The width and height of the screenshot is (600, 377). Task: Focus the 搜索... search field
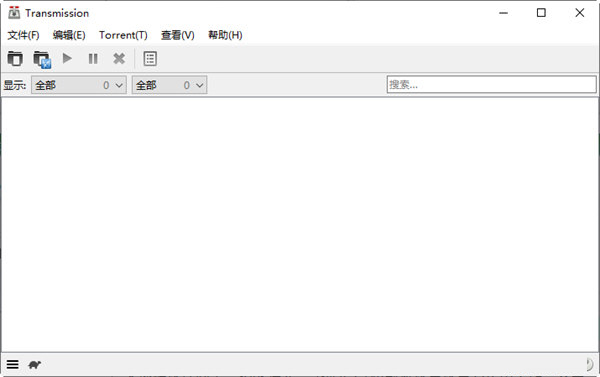click(x=491, y=85)
